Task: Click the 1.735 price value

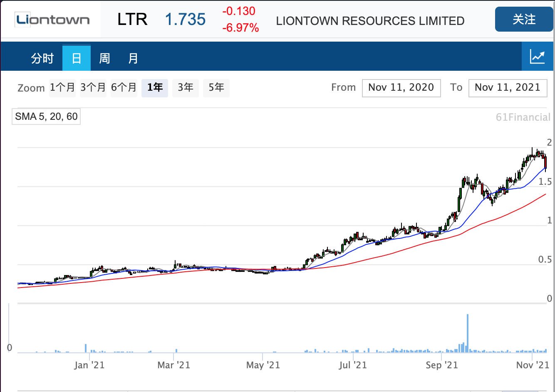Action: pyautogui.click(x=185, y=20)
